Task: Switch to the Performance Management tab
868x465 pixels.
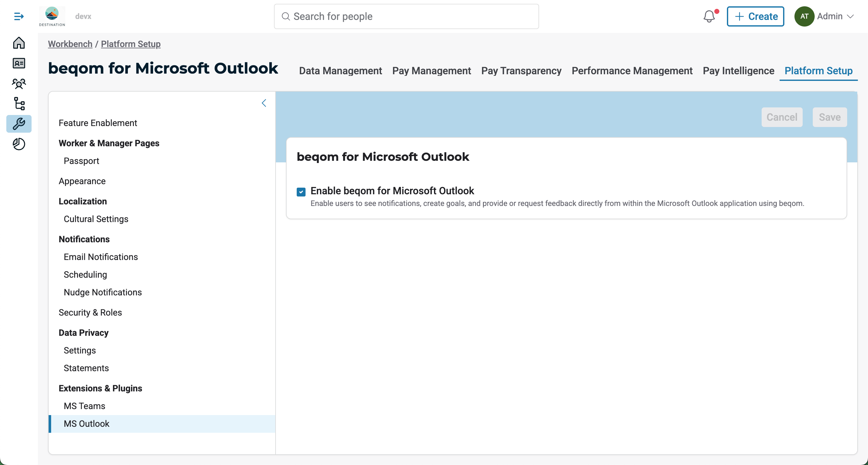Action: pos(632,70)
